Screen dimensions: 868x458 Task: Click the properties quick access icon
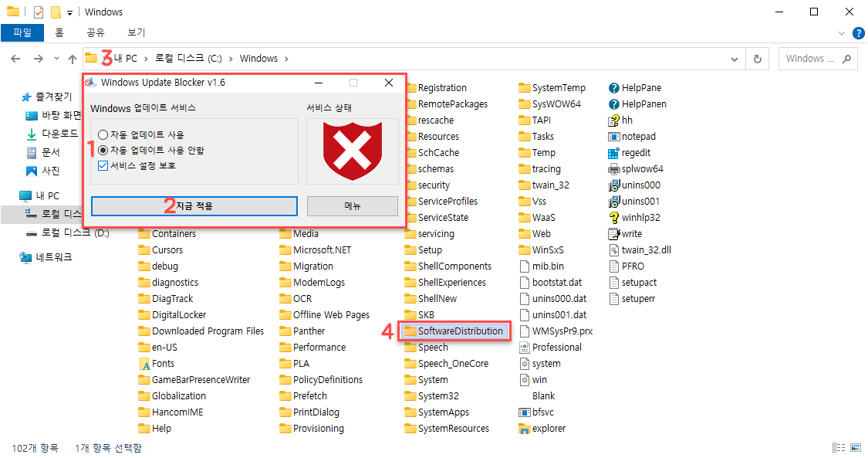tap(39, 12)
